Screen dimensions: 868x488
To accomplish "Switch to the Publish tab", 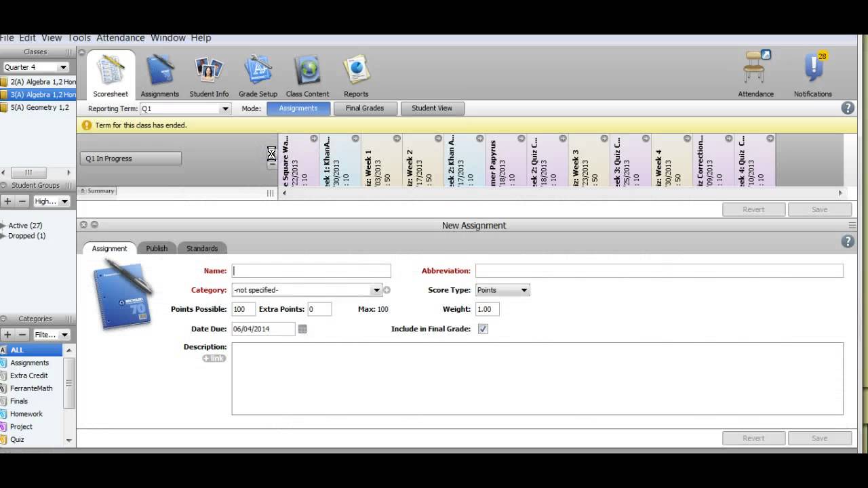I will [157, 249].
